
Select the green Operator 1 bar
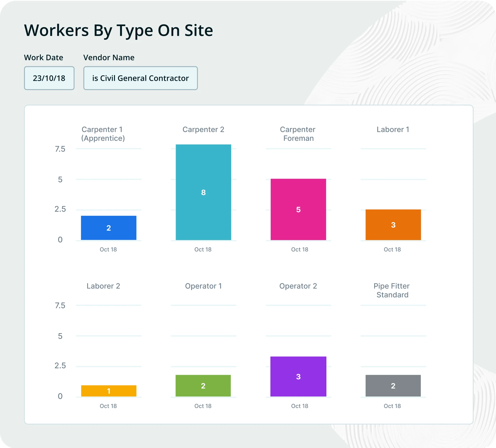(x=203, y=386)
